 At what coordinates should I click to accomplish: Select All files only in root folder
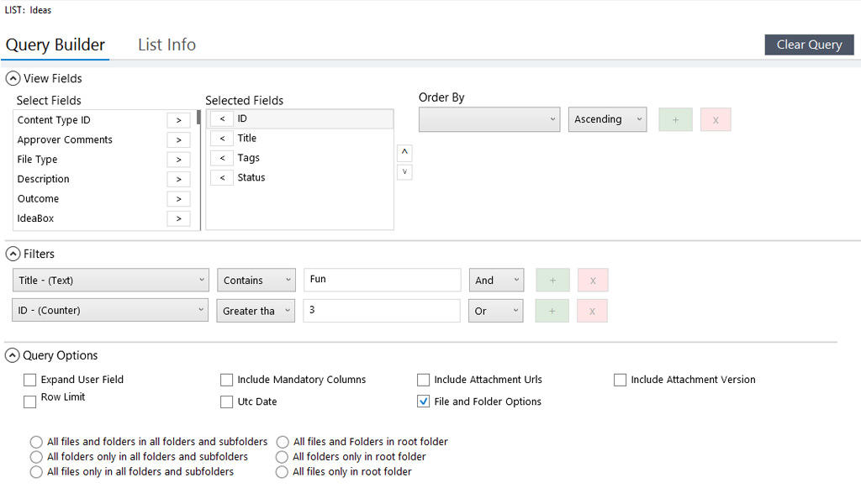[x=283, y=472]
